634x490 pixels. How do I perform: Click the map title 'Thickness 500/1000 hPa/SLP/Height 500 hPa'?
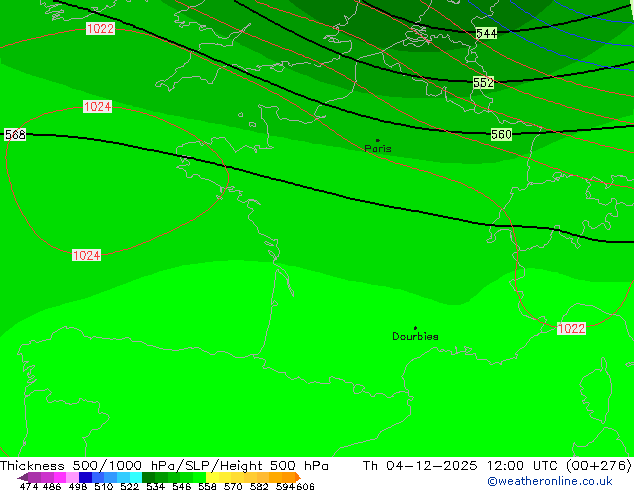click(164, 466)
